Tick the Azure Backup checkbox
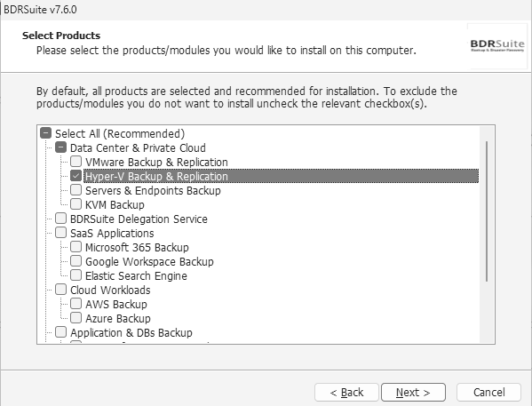Screen dimensions: 532x406 click(x=76, y=318)
